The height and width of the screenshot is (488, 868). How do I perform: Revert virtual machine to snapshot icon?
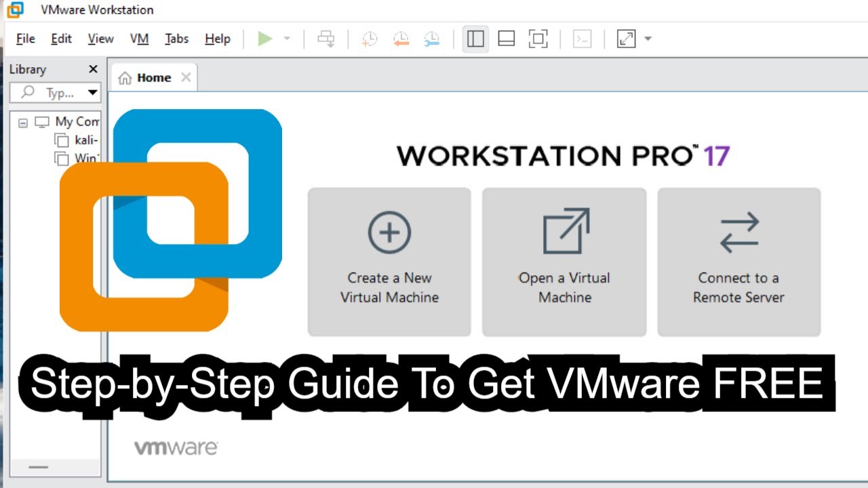point(401,39)
